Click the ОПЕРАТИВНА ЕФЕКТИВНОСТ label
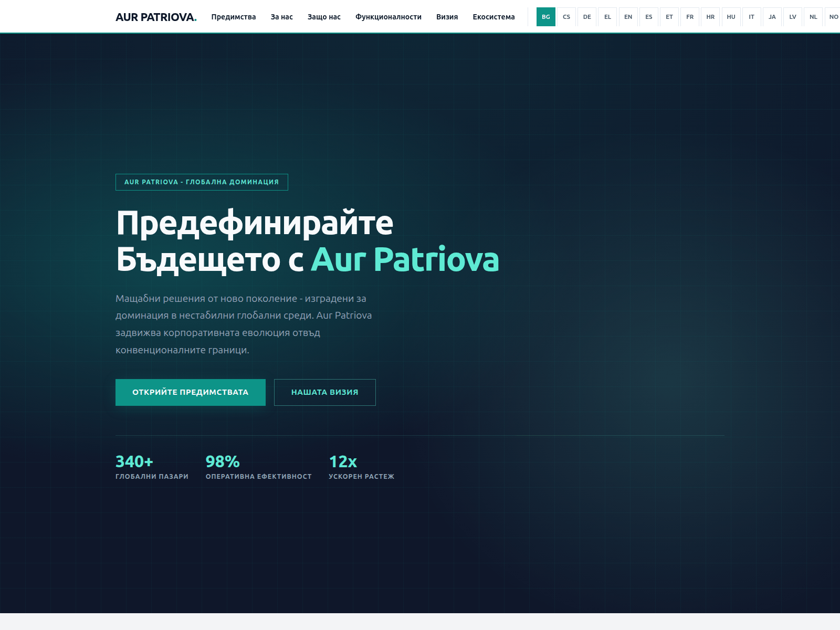The height and width of the screenshot is (630, 840). tap(259, 477)
